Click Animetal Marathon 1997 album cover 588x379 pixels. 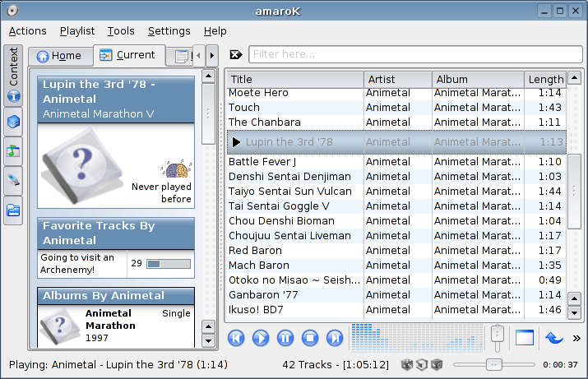pos(60,326)
